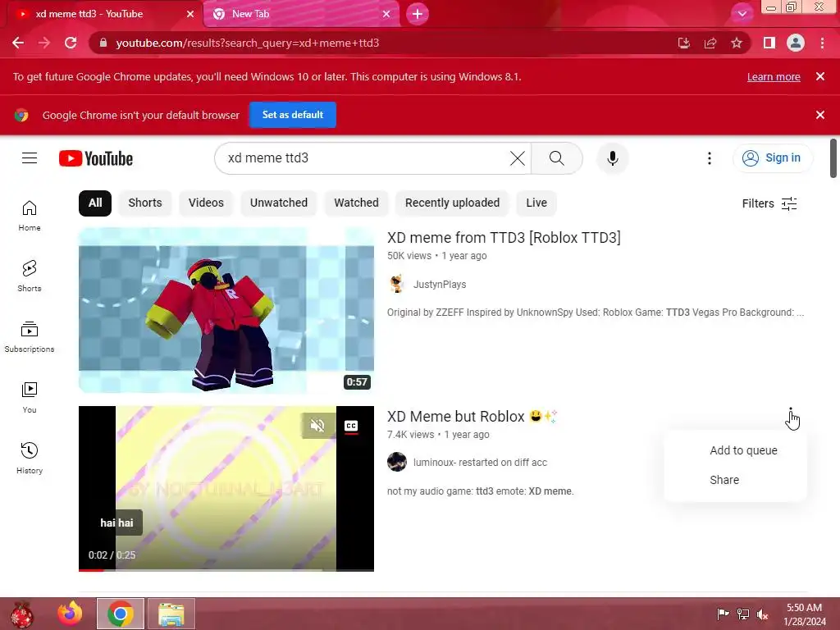This screenshot has width=840, height=630.
Task: Click the 'XD Meme but Roblox' preview video
Action: (x=226, y=489)
